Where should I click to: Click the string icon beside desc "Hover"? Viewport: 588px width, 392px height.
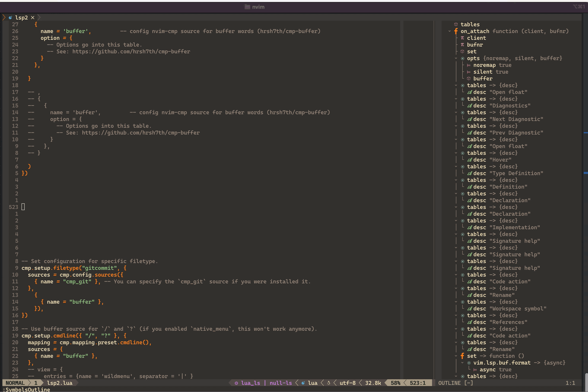click(470, 160)
